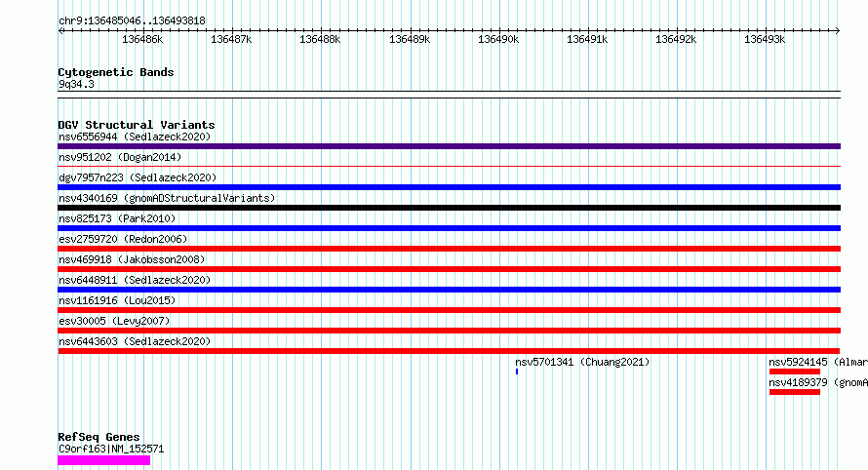Image resolution: width=868 pixels, height=470 pixels.
Task: Click the chr9:136485046..136493818 coordinate text
Action: pos(132,20)
